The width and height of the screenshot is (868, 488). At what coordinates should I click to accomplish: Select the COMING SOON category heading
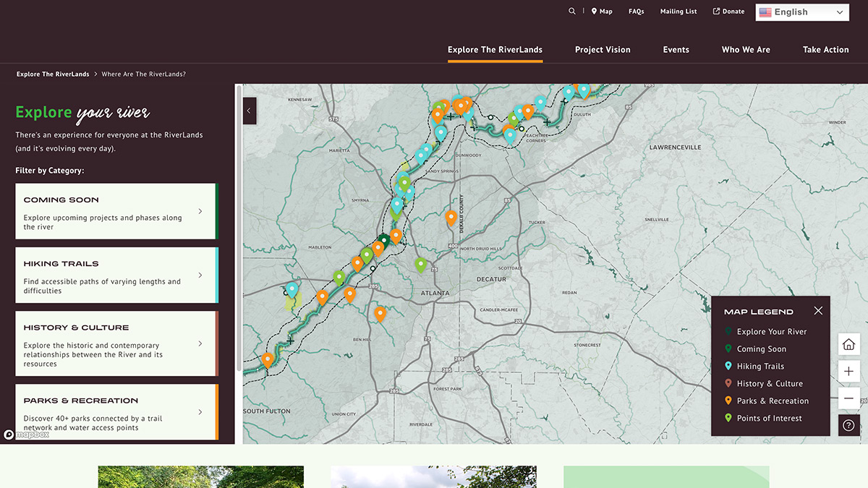[61, 200]
